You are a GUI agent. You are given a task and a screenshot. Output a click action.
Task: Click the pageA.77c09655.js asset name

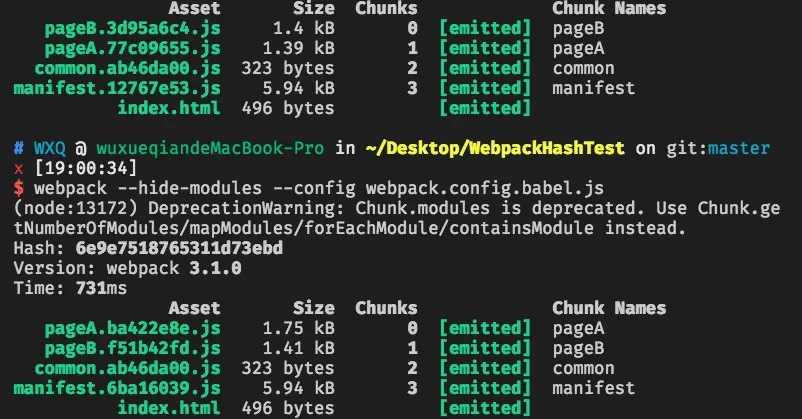tap(132, 49)
